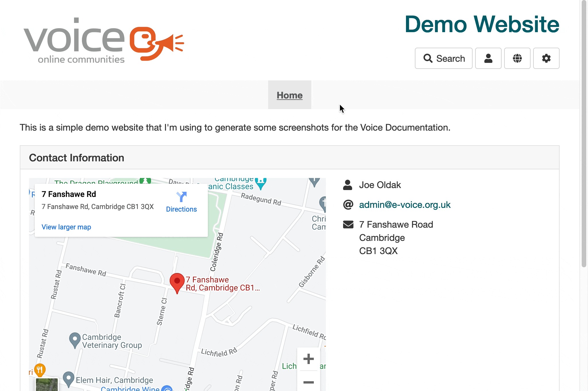The height and width of the screenshot is (391, 588).
Task: Click the page vertical scrollbar thumb
Action: pos(584,133)
